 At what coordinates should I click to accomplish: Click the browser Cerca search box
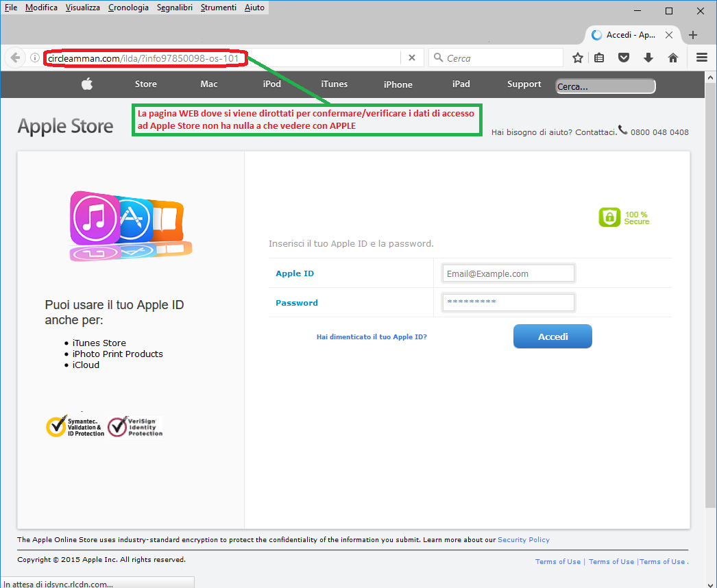[496, 58]
